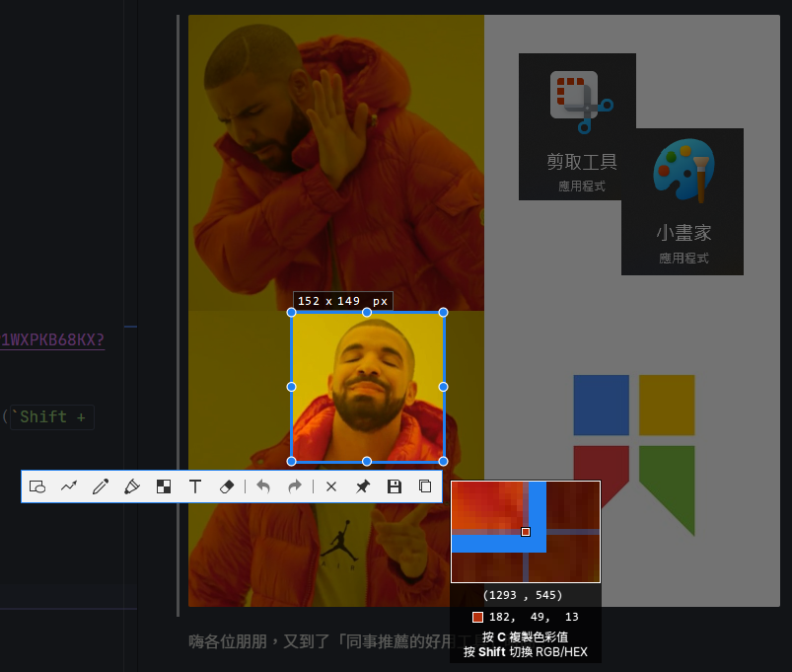Redo the last undone annotation
The image size is (792, 672).
295,486
